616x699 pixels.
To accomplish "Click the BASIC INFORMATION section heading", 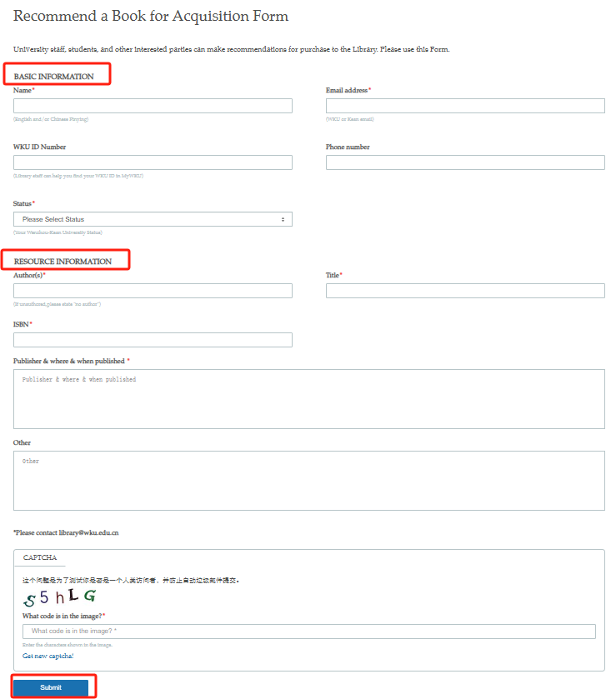I will click(54, 77).
